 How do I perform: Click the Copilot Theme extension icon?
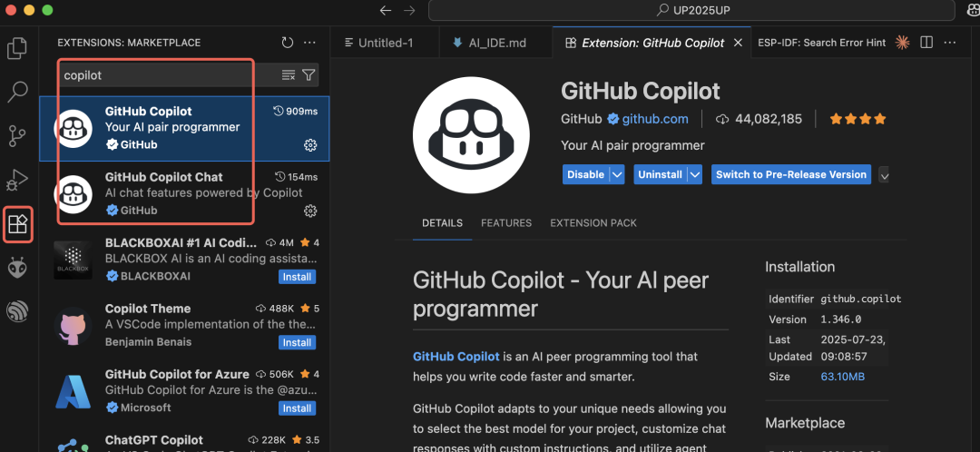73,326
